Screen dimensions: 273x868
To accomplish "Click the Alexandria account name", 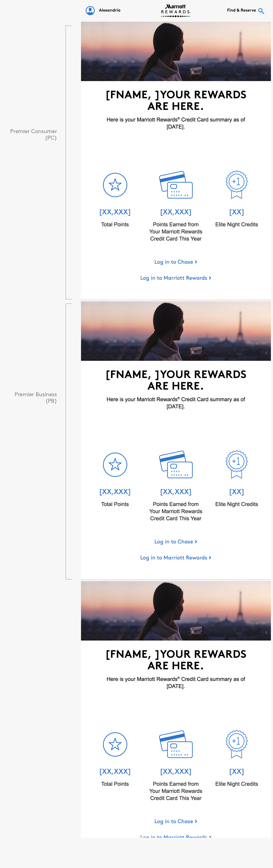I will click(109, 10).
